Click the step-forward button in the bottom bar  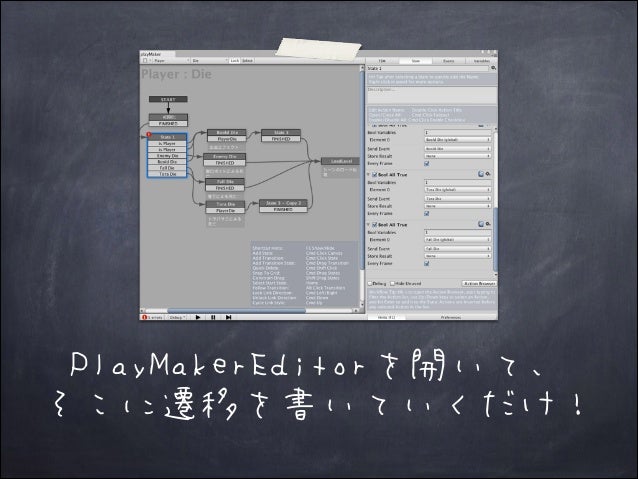tap(229, 317)
